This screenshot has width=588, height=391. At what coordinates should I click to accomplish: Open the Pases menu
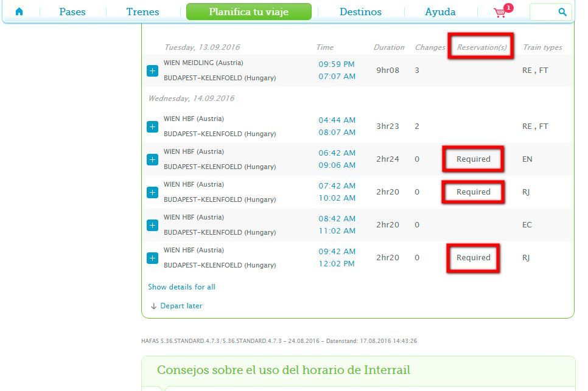72,12
